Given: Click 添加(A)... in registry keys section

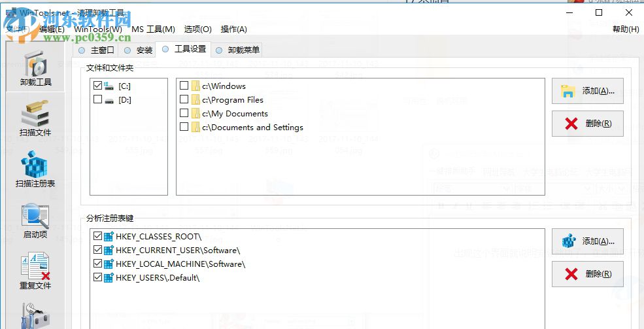Looking at the screenshot, I should [x=588, y=241].
